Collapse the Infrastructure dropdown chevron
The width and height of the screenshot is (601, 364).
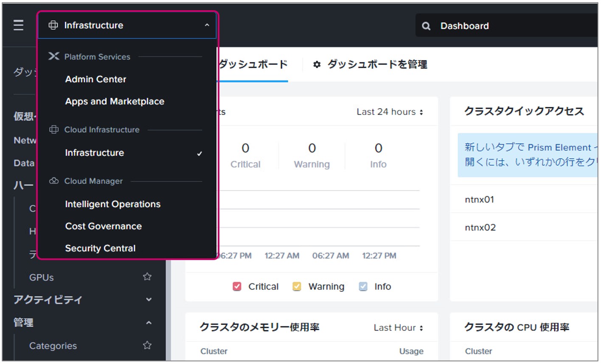coord(207,25)
